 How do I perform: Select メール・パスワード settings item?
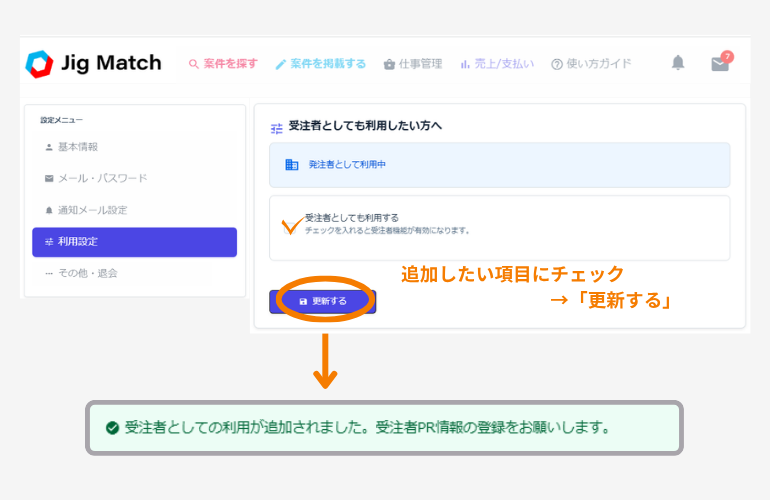135,178
